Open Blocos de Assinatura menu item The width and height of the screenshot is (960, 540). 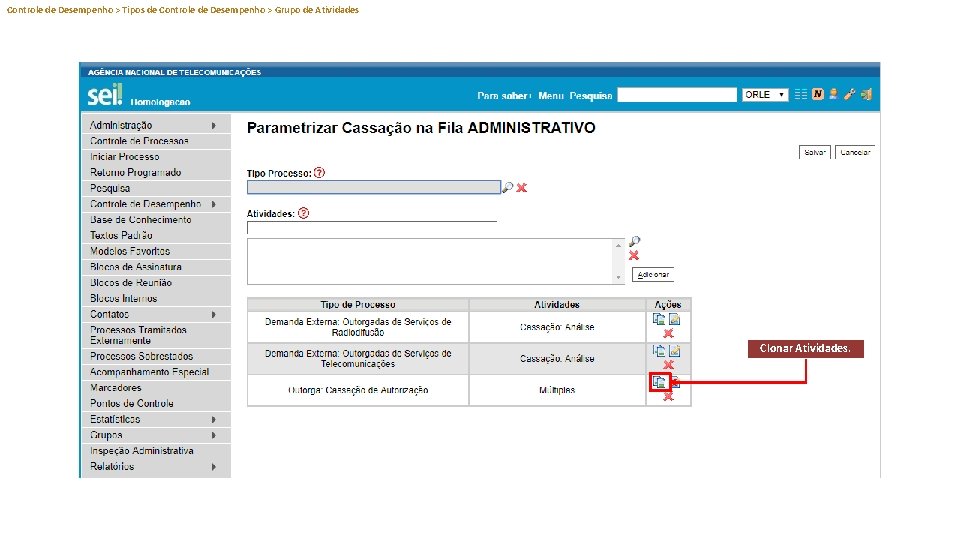pyautogui.click(x=156, y=267)
